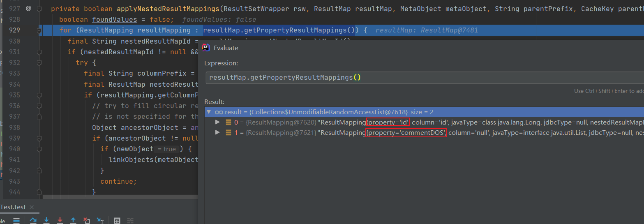Click the Trace Current Stream Chain icon
Image resolution: width=644 pixels, height=224 pixels.
click(x=130, y=221)
